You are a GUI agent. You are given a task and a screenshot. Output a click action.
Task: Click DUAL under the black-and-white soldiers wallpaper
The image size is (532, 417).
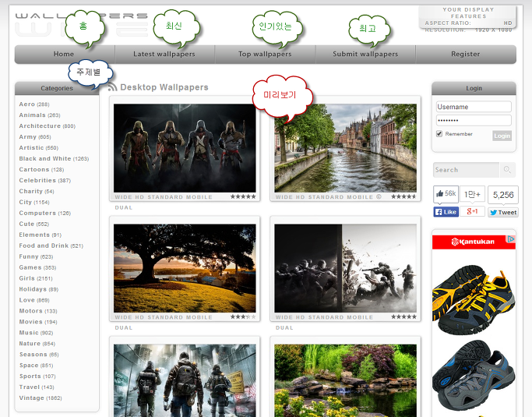(284, 327)
